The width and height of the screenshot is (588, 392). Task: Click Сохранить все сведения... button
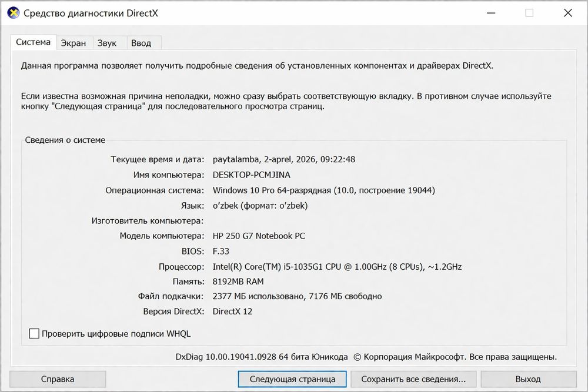[413, 379]
